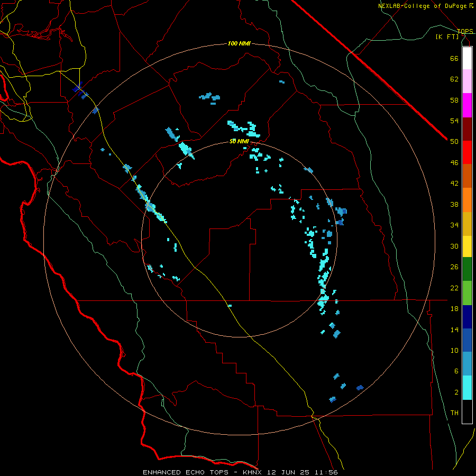Screen dimensions: 476x476
Task: Click the light green legend swatch
Action: 467,293
